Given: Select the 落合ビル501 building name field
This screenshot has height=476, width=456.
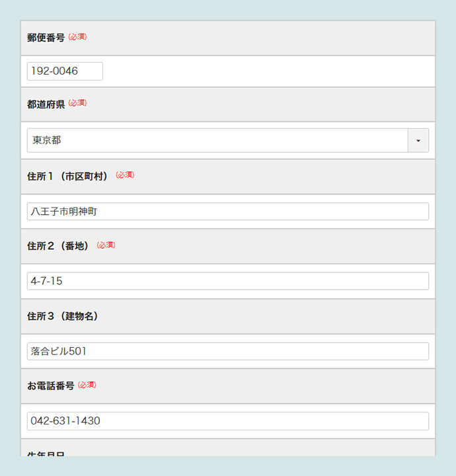Looking at the screenshot, I should click(x=227, y=351).
